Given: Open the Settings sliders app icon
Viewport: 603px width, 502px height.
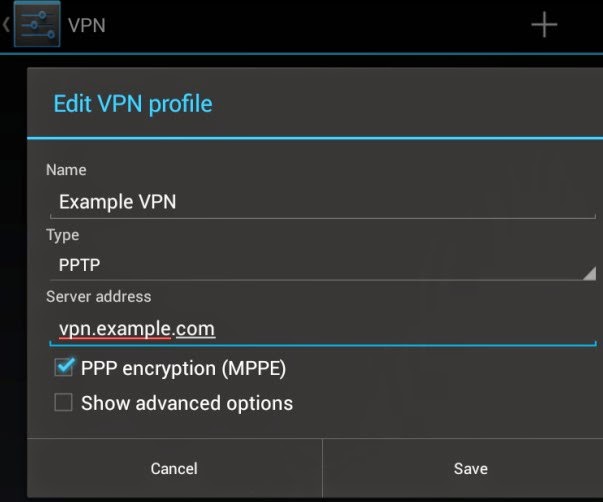Looking at the screenshot, I should tap(37, 24).
